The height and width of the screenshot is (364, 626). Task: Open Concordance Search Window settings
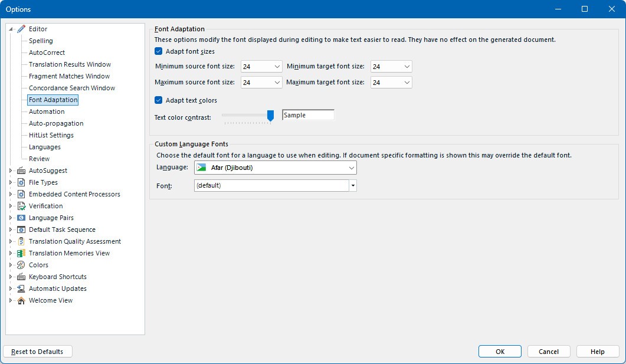pyautogui.click(x=72, y=88)
